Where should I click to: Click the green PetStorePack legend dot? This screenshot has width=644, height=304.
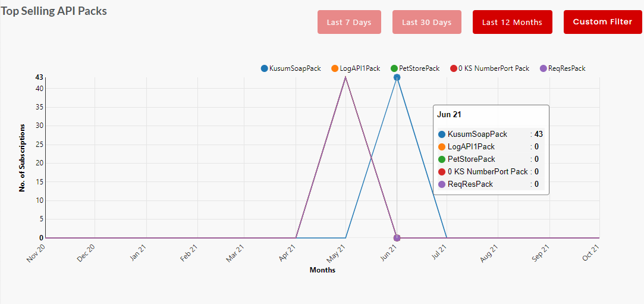394,68
